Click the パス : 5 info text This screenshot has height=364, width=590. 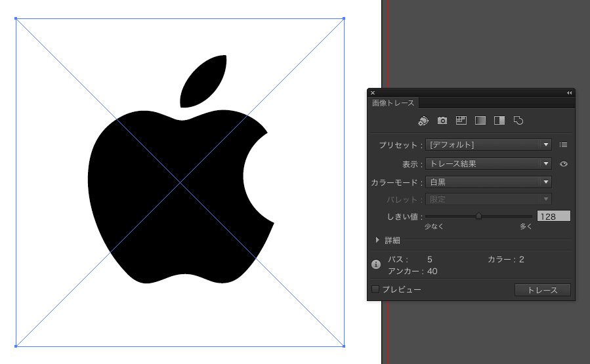410,260
